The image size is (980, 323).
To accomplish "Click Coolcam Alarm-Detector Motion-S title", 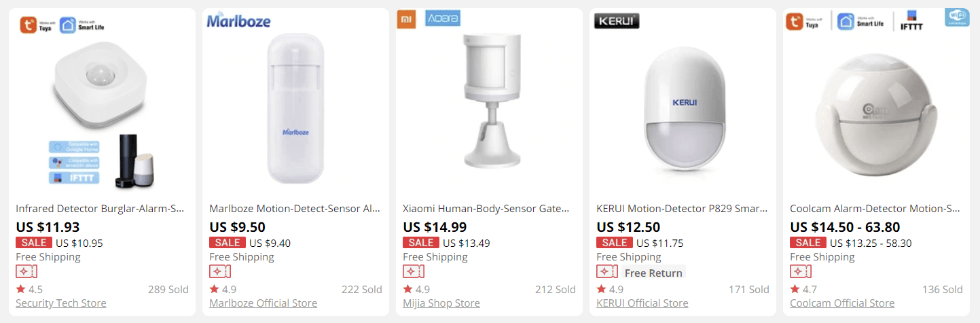I will (875, 209).
